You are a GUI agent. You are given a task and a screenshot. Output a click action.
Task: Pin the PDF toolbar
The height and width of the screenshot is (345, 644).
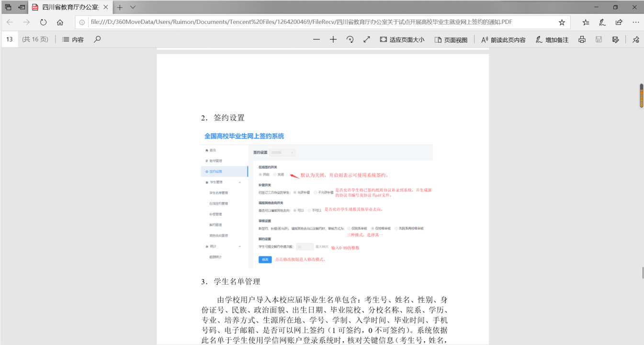[636, 39]
